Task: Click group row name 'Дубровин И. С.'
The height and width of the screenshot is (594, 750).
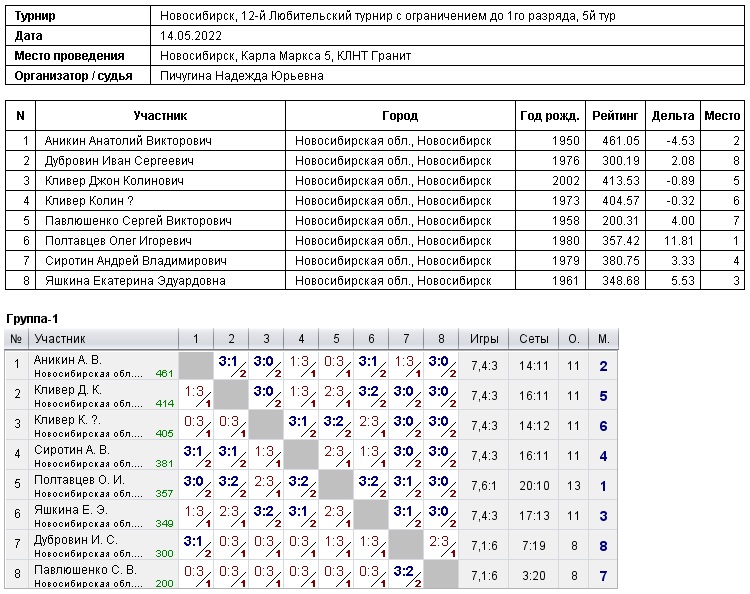Action: pos(76,540)
